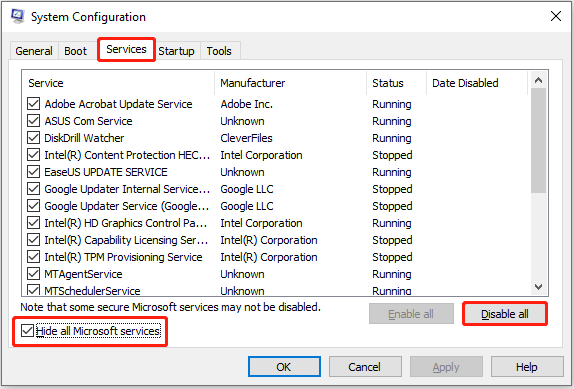Go to the Startup tab

pyautogui.click(x=176, y=51)
